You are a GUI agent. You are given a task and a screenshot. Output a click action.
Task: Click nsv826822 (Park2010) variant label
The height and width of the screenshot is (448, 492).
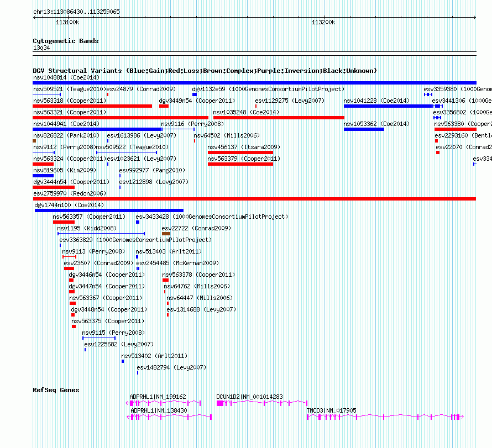coord(66,135)
